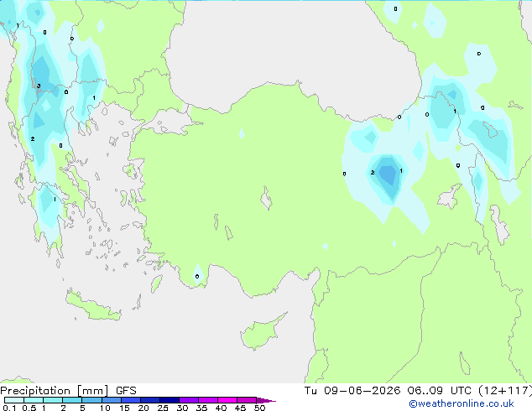The width and height of the screenshot is (532, 411).
Task: Click the '3' precipitation value over the Balkans
Action: click(x=39, y=86)
